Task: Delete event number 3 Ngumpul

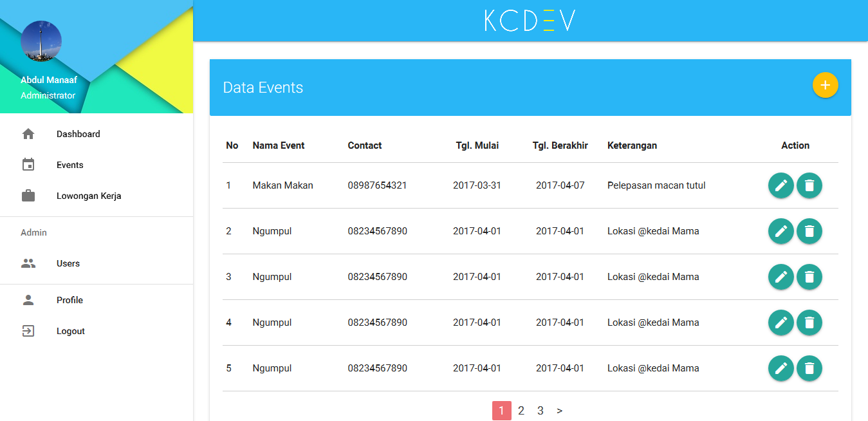Action: pyautogui.click(x=809, y=277)
